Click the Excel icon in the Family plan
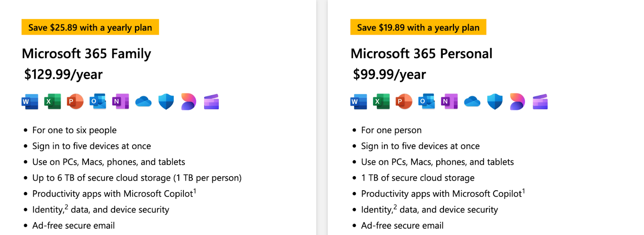The height and width of the screenshot is (235, 644). click(52, 102)
